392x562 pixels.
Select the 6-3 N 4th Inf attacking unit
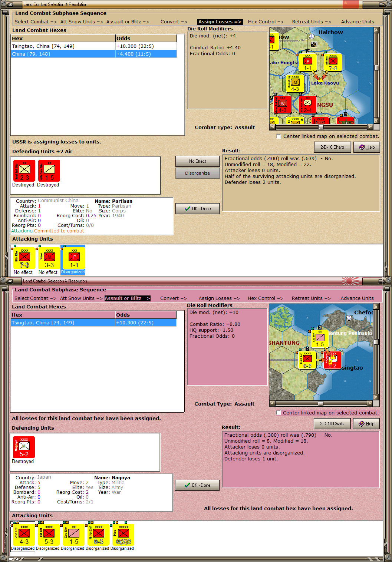(x=99, y=535)
